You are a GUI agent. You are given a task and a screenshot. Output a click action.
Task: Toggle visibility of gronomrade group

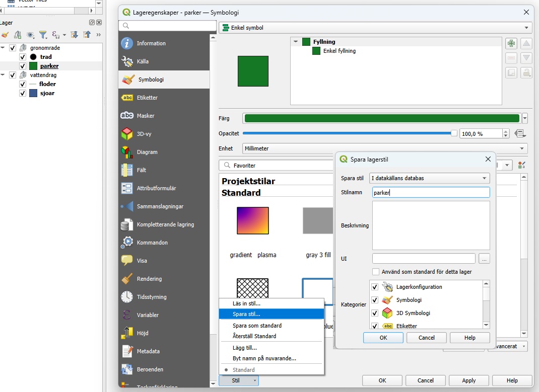(x=13, y=48)
